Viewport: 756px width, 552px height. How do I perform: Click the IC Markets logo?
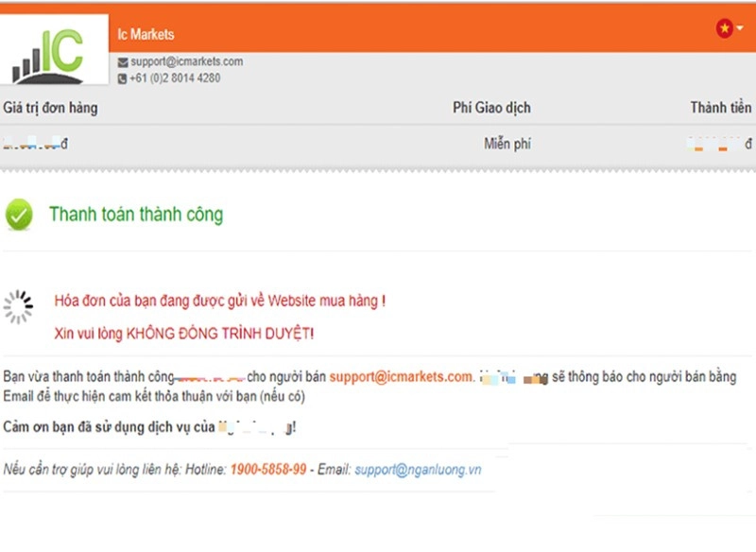point(54,50)
